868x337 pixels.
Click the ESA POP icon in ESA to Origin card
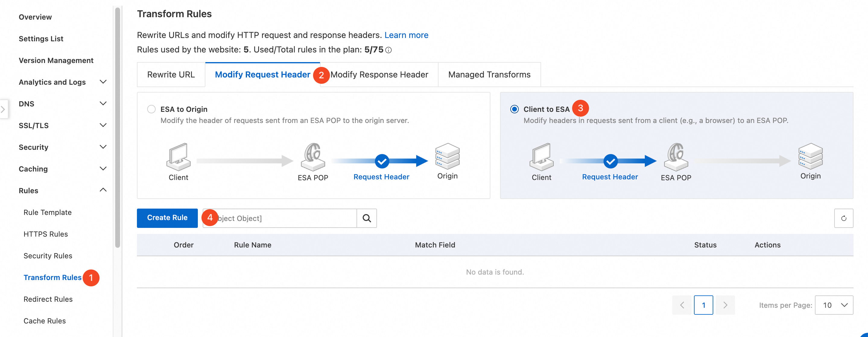[x=313, y=157]
